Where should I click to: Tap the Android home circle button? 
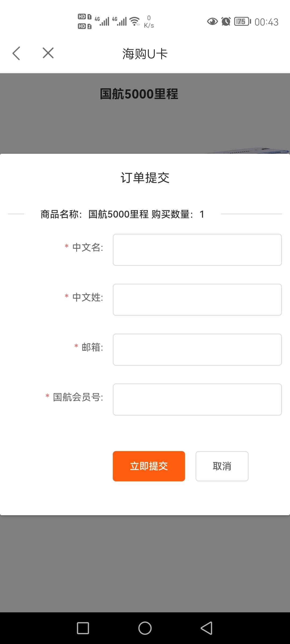click(x=145, y=628)
